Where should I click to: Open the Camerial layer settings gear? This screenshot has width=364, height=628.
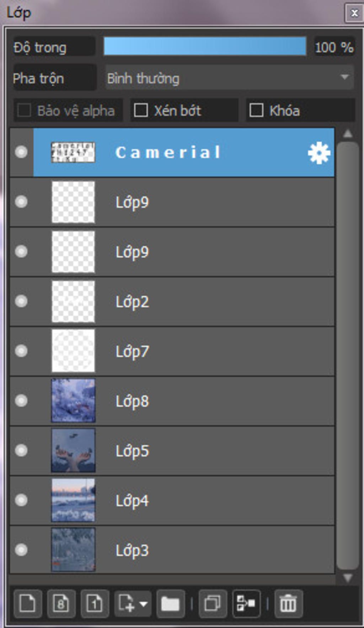coord(319,153)
